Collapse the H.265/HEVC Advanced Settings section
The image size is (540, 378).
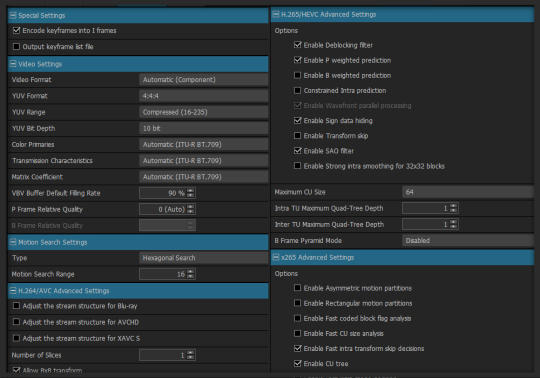(x=276, y=14)
